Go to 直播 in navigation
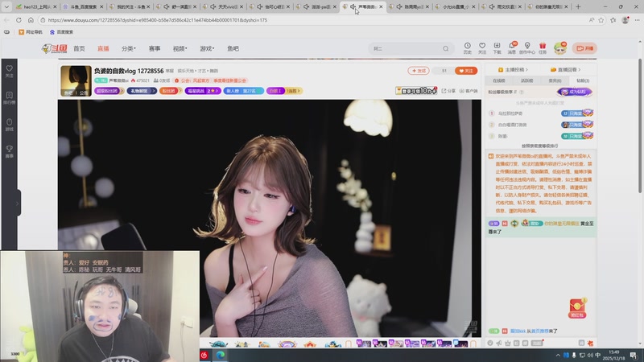Viewport: 644px width, 362px height. pos(103,48)
